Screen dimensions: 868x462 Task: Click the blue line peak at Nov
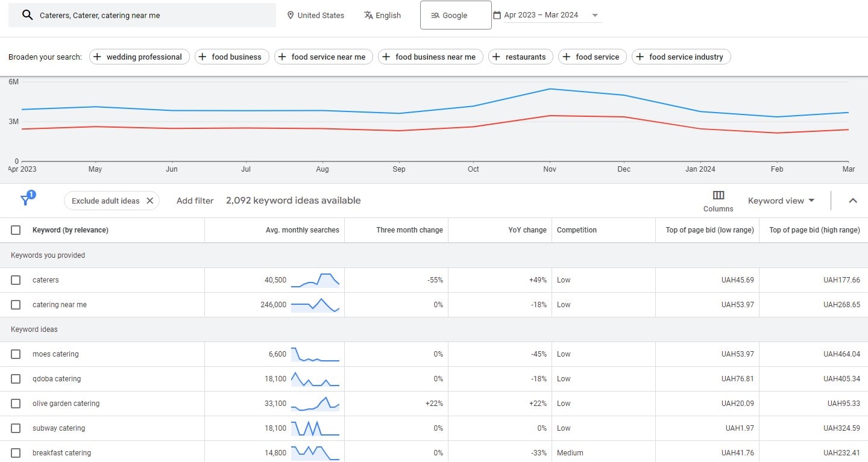pyautogui.click(x=549, y=89)
